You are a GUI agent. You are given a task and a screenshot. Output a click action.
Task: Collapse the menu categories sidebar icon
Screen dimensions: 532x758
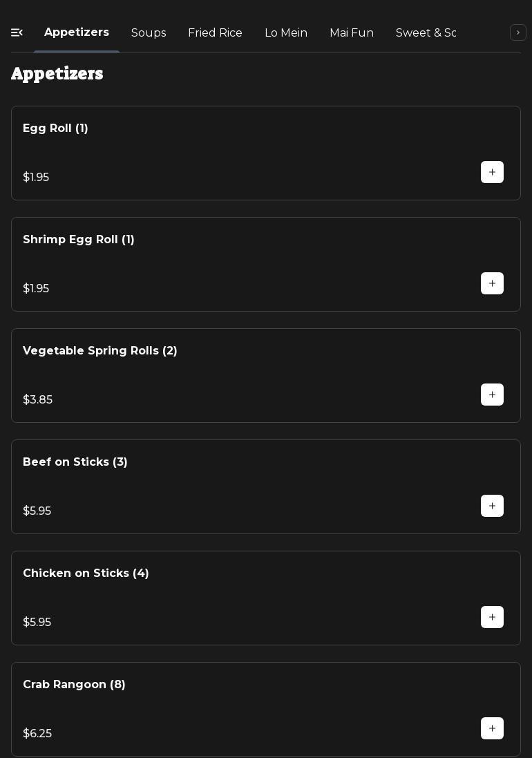pos(17,32)
